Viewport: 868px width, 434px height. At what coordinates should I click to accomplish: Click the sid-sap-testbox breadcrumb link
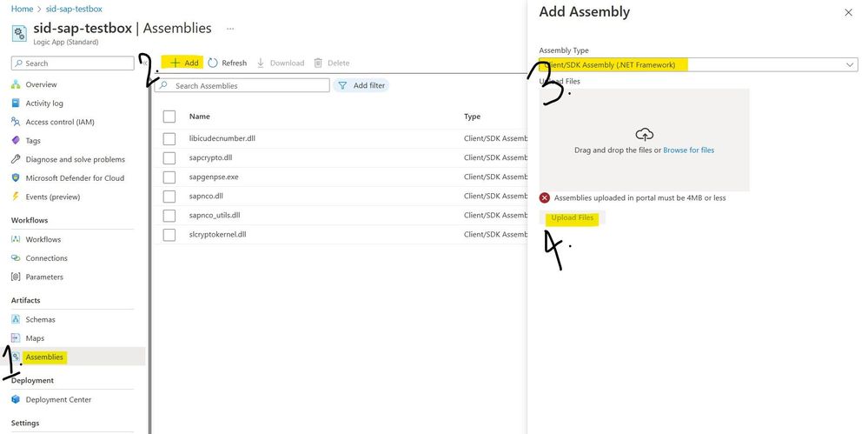pos(74,9)
